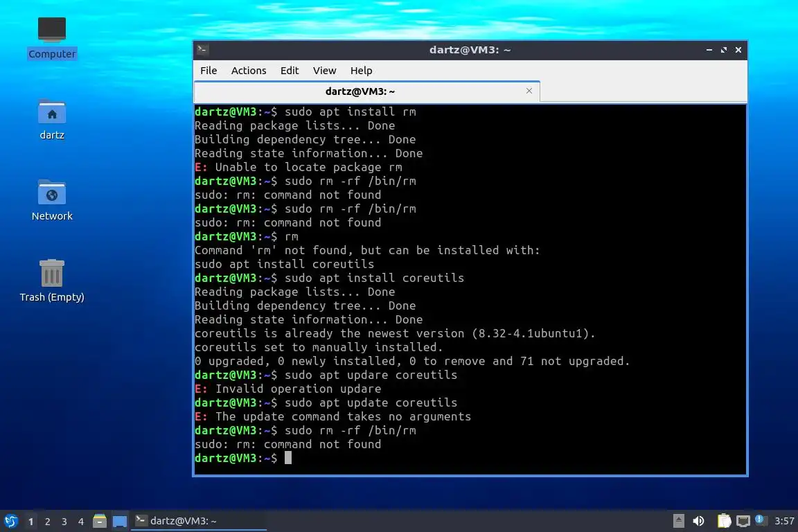Screen dimensions: 798x532
Task: Open the dartz home folder icon
Action: point(52,120)
